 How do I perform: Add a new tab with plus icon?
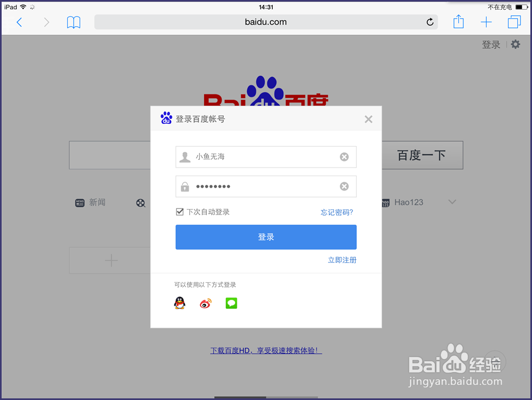486,22
